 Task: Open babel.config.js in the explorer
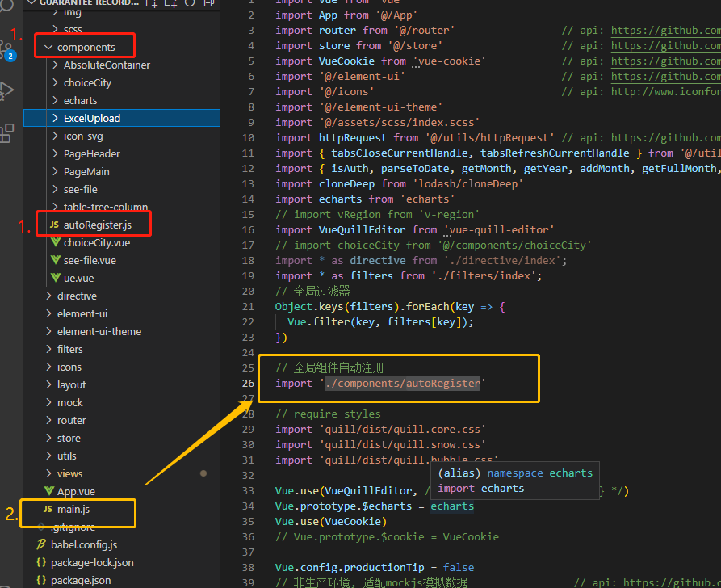pos(84,544)
